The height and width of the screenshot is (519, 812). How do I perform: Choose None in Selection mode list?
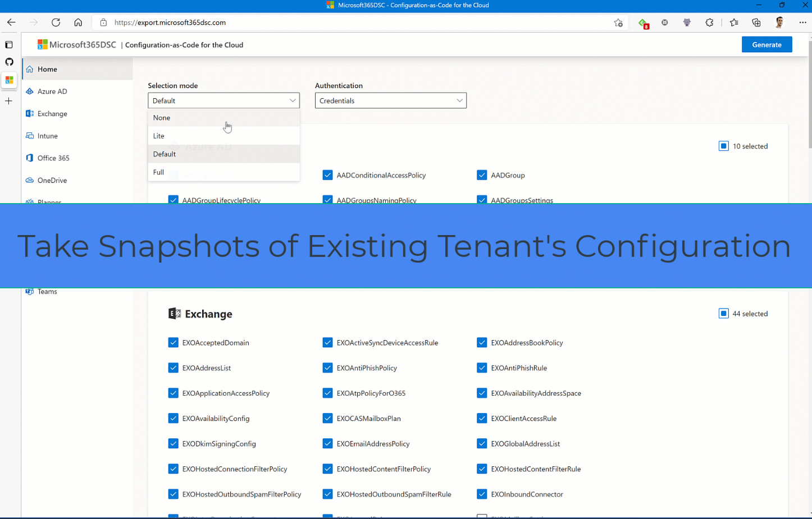tap(223, 118)
